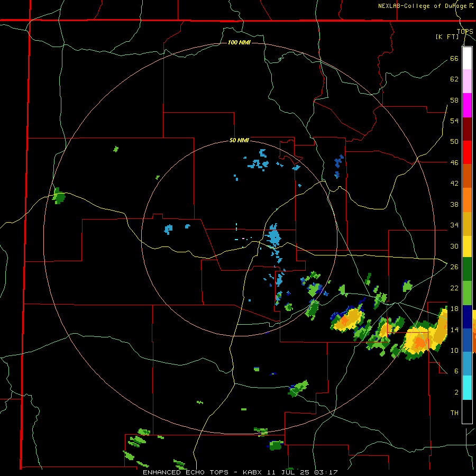Image resolution: width=476 pixels, height=476 pixels.
Task: Click the legend value '18'
Action: tap(454, 309)
